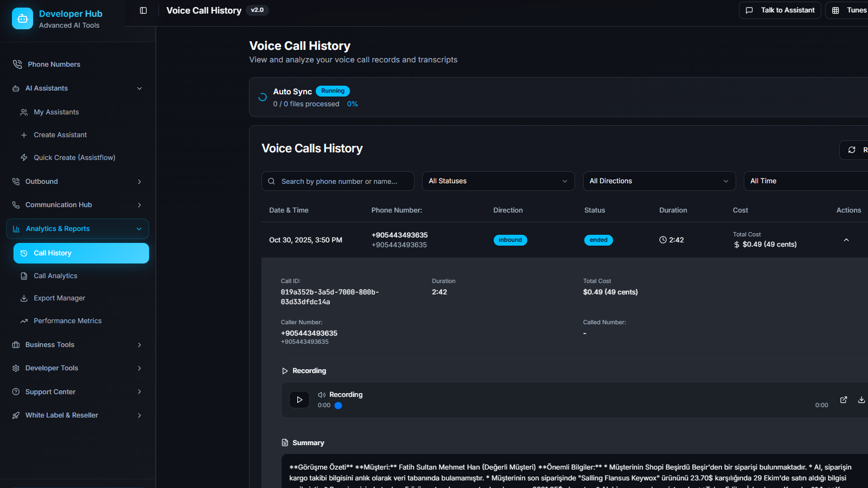The width and height of the screenshot is (868, 488).
Task: Click the inbound direction badge
Action: tap(510, 240)
